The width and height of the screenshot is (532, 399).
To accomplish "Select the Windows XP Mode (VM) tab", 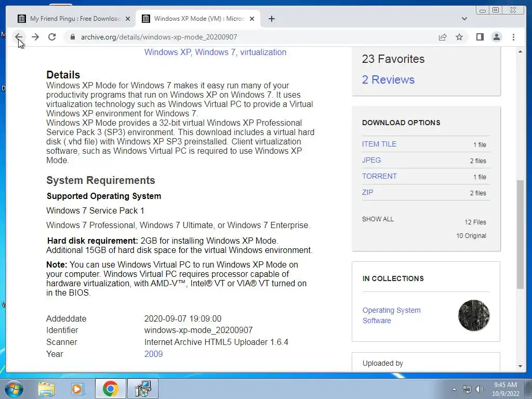I will click(x=198, y=19).
